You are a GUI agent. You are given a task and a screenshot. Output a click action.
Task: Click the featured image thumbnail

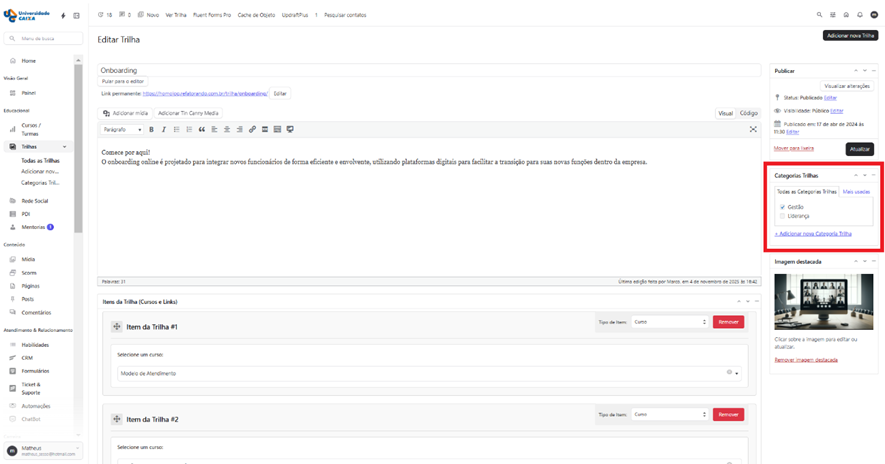click(823, 302)
